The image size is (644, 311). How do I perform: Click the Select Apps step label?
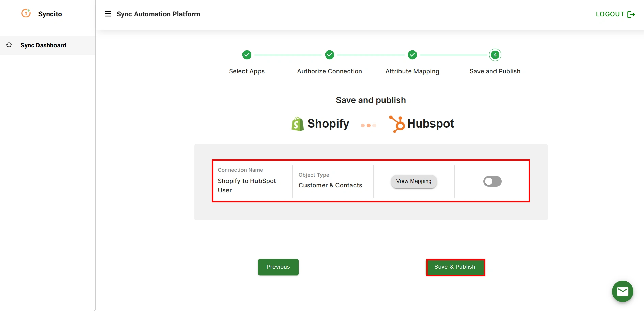(247, 71)
